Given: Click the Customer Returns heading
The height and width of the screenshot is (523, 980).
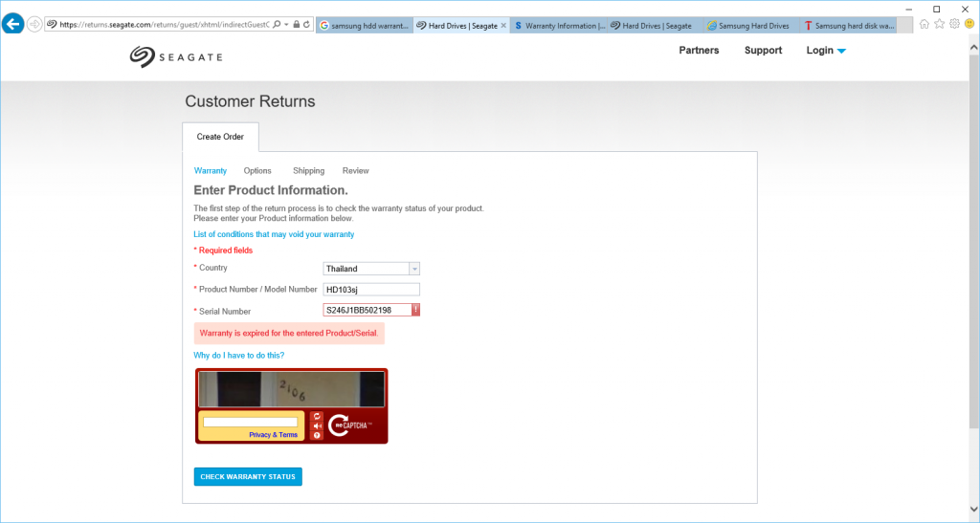Looking at the screenshot, I should pos(250,101).
